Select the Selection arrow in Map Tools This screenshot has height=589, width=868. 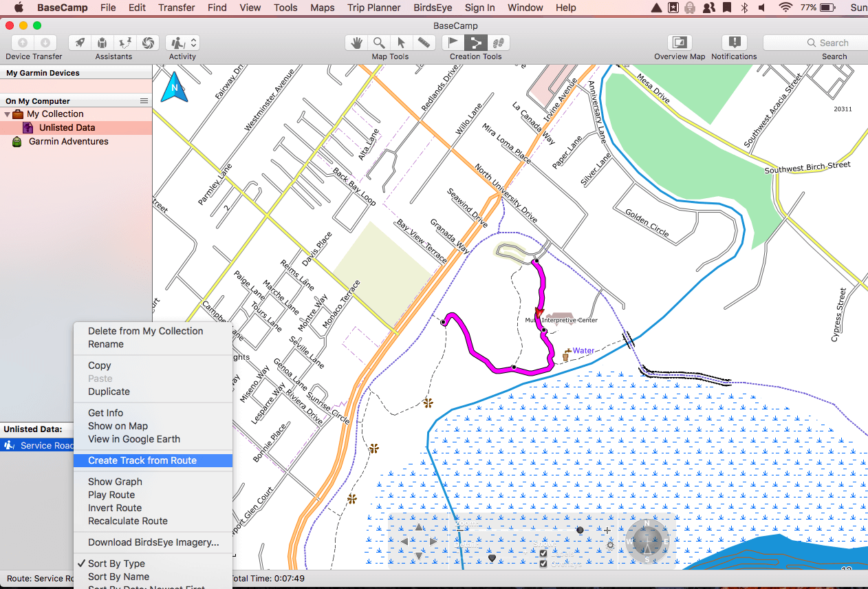tap(401, 43)
